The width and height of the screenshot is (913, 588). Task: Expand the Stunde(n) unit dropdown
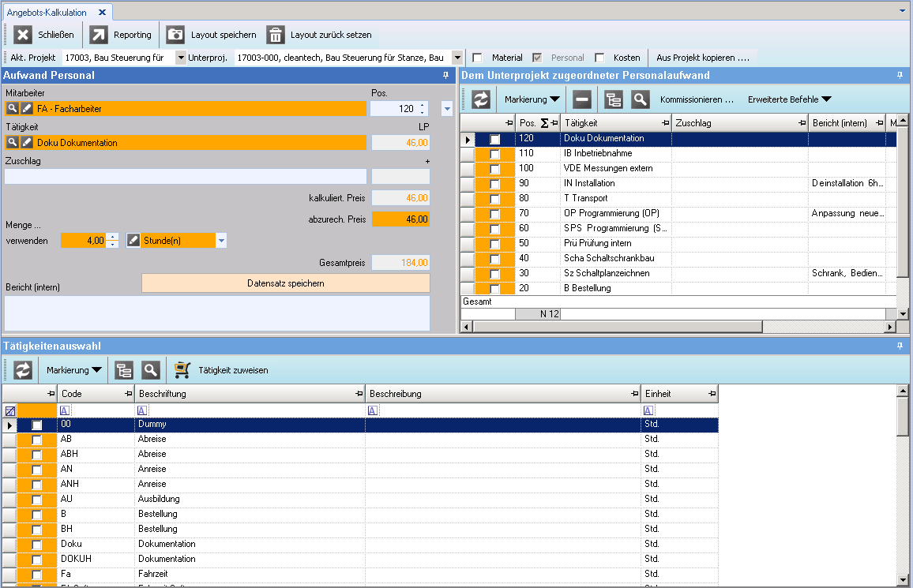pos(221,241)
